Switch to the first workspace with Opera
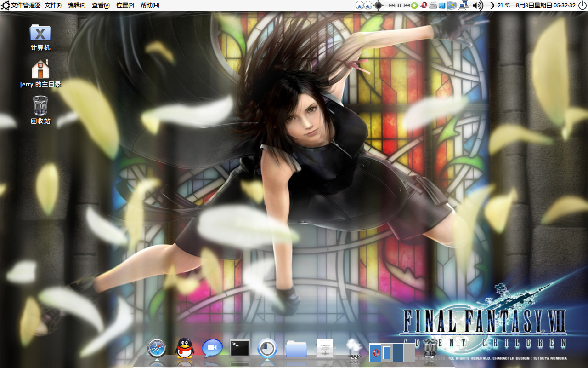 click(x=375, y=353)
